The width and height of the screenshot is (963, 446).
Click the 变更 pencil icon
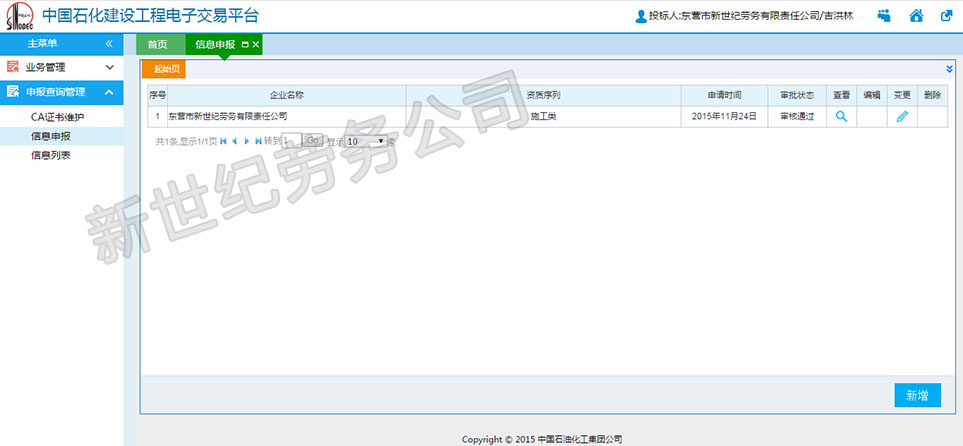(x=902, y=116)
